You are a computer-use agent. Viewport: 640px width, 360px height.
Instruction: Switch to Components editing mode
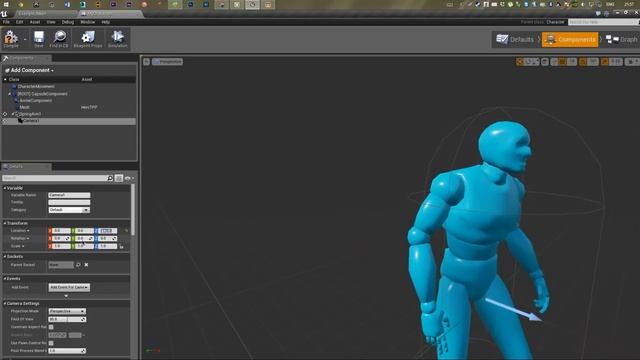(570, 40)
